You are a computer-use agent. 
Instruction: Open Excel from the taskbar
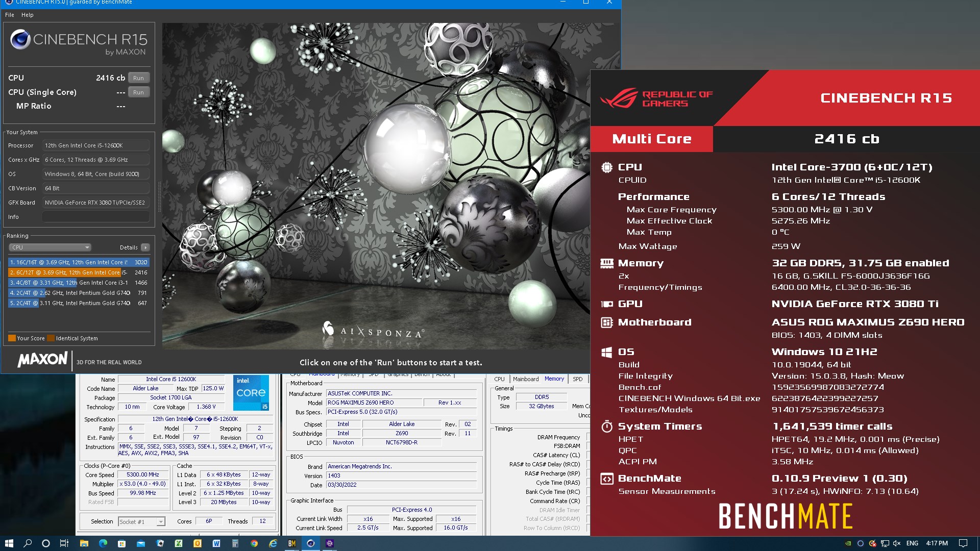[179, 543]
